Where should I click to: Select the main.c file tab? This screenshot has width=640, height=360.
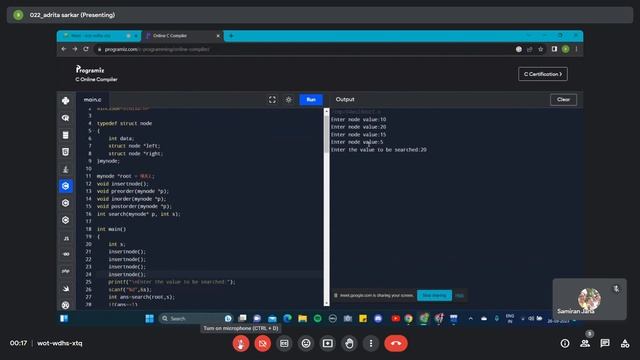click(92, 100)
